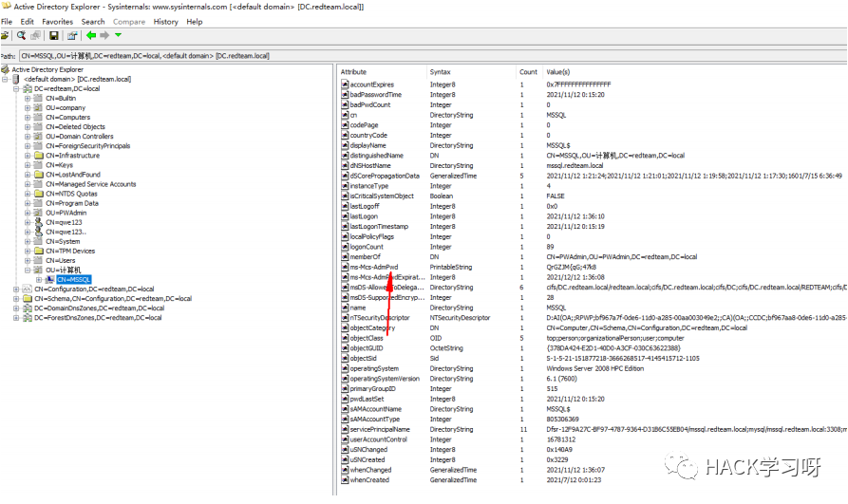Click the mssql.redteam.local value
Image resolution: width=848 pixels, height=504 pixels.
[575, 165]
